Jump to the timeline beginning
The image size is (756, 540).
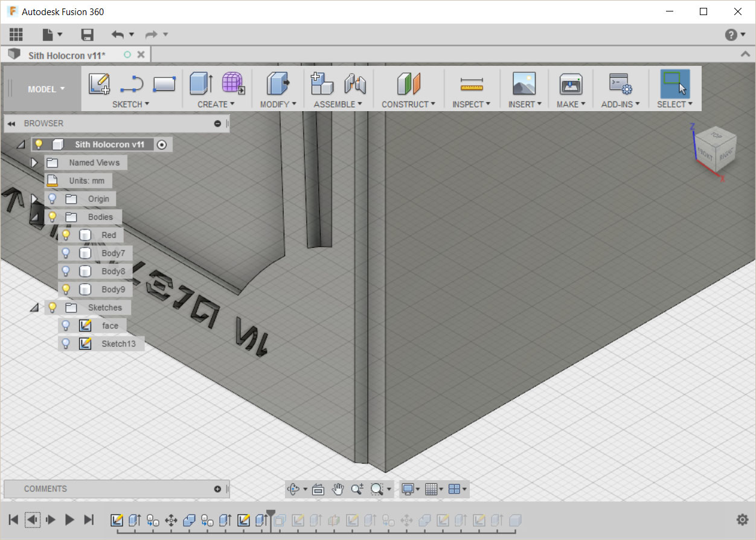(13, 519)
